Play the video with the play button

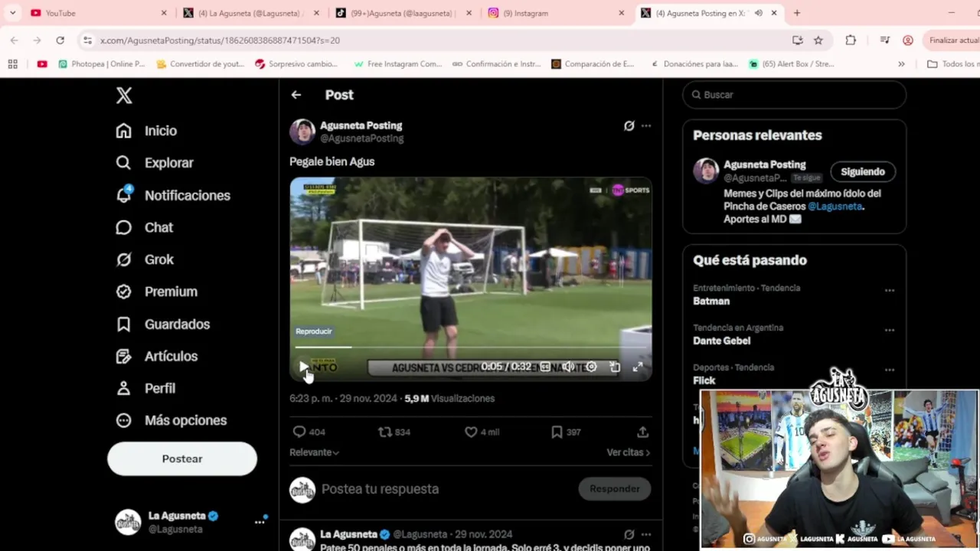[303, 367]
